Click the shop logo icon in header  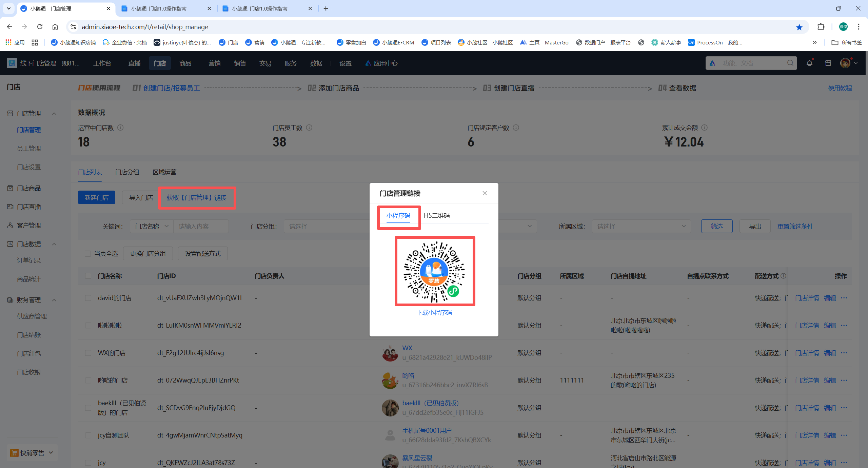point(12,63)
